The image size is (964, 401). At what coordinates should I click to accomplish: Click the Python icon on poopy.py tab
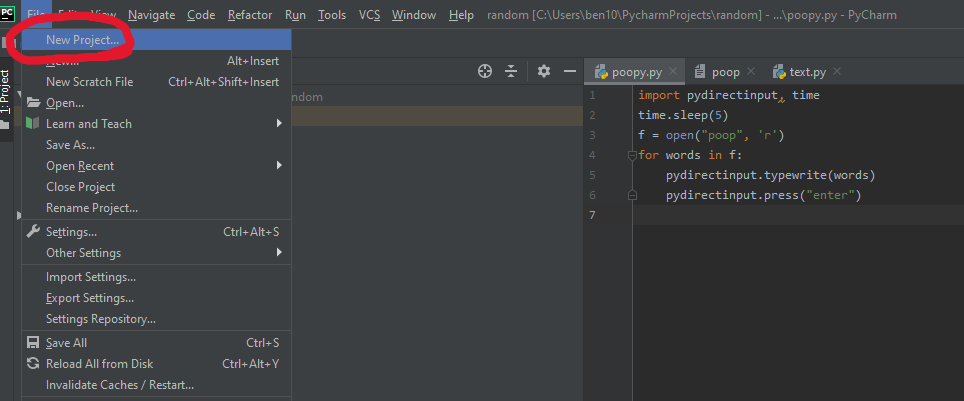coord(601,72)
